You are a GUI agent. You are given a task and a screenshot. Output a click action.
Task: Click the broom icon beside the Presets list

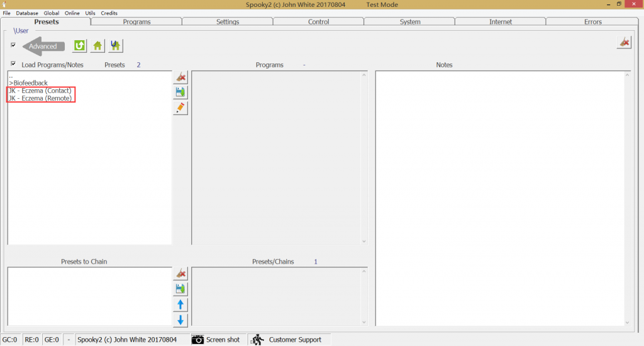point(180,77)
